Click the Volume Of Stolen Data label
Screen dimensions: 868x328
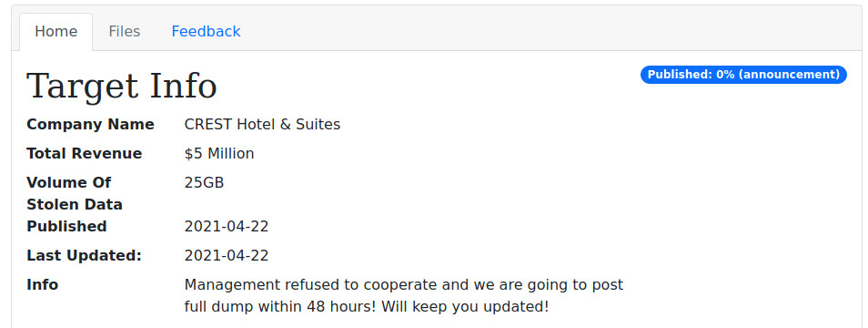tap(75, 193)
